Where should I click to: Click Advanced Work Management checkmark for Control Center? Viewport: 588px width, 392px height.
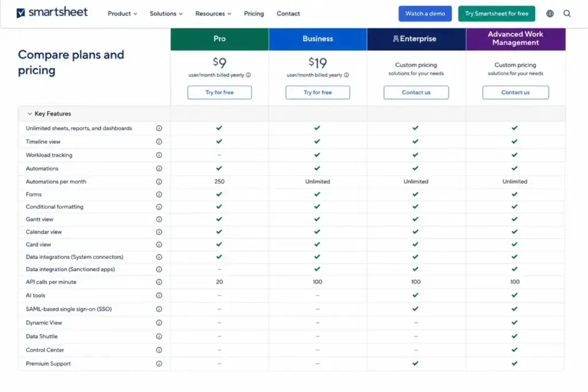pos(514,350)
